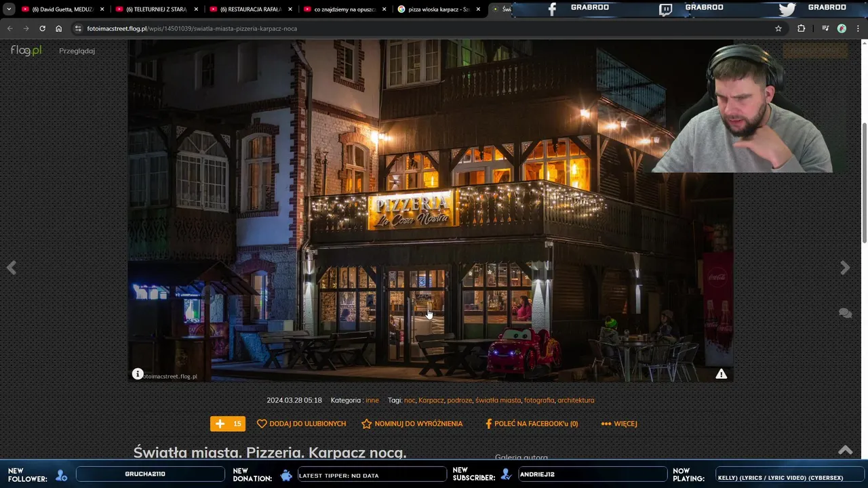Click the heart icon for favorites
Image resolution: width=868 pixels, height=488 pixels.
click(x=262, y=424)
